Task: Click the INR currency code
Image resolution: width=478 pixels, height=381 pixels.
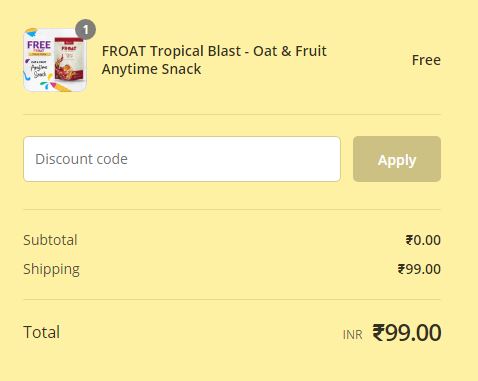Action: (x=352, y=335)
